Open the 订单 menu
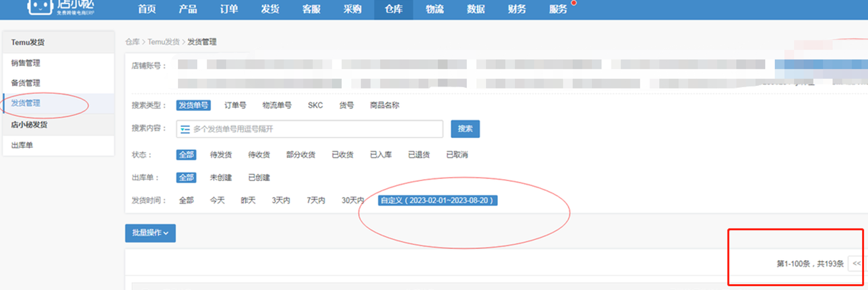 pos(229,9)
